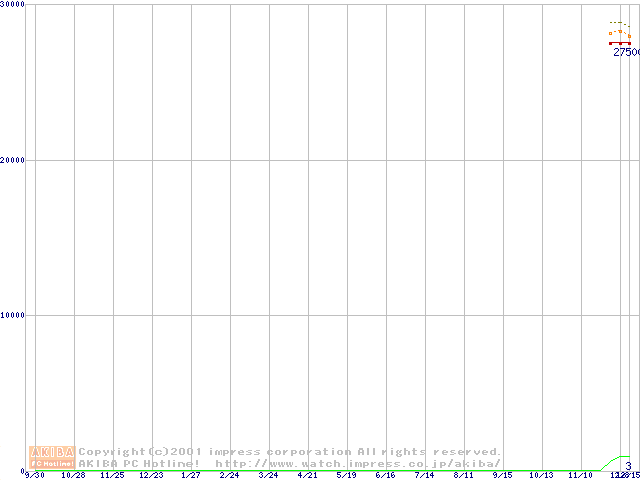Screen dimensions: 640x480
Task: Click the dark red square data marker
Action: pyautogui.click(x=611, y=43)
